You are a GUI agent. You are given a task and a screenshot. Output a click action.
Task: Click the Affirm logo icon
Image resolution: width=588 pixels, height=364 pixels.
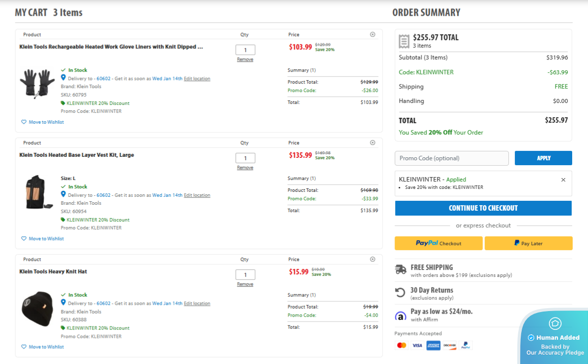[x=401, y=316]
